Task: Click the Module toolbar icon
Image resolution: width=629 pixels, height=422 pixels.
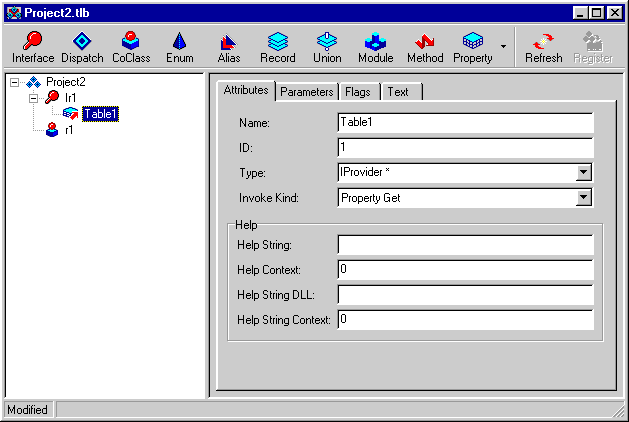Action: tap(376, 47)
